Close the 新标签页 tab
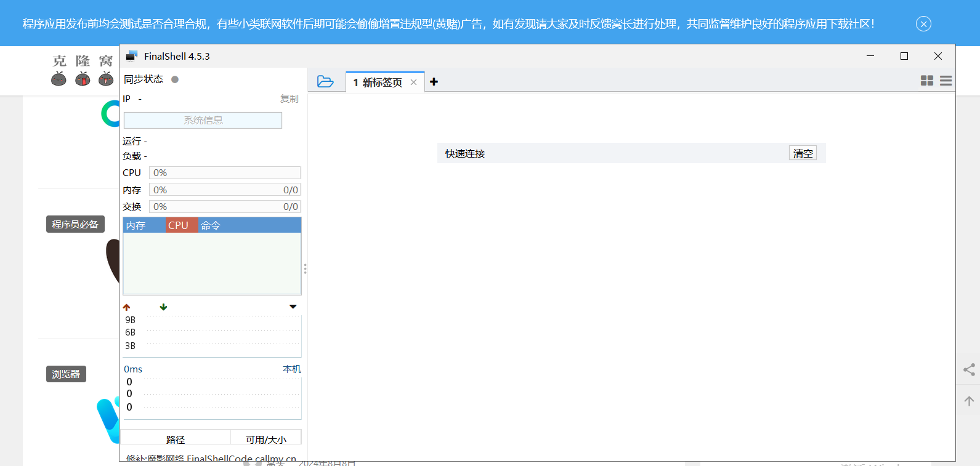 413,82
